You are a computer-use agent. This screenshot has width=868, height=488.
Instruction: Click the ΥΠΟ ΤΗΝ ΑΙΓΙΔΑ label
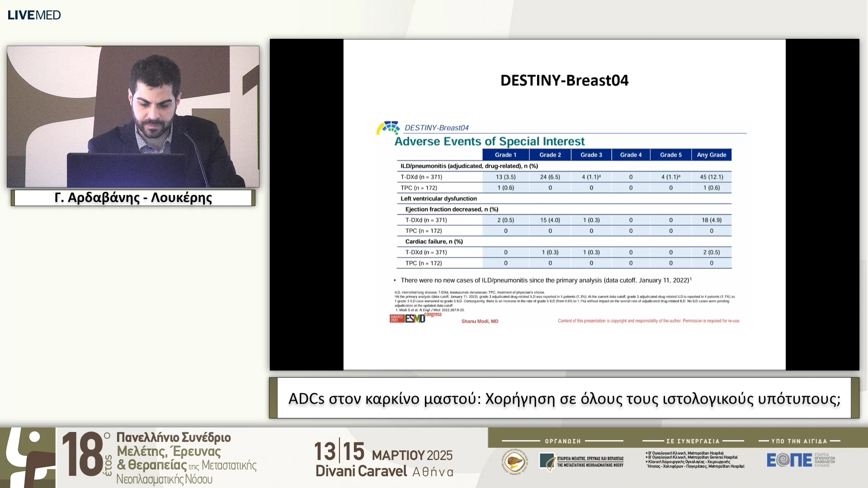tap(799, 441)
